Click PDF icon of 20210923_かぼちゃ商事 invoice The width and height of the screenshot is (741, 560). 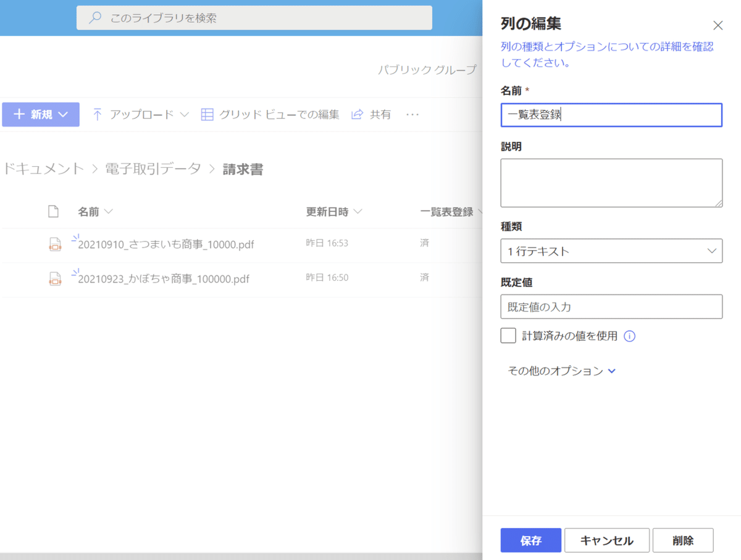pos(54,278)
